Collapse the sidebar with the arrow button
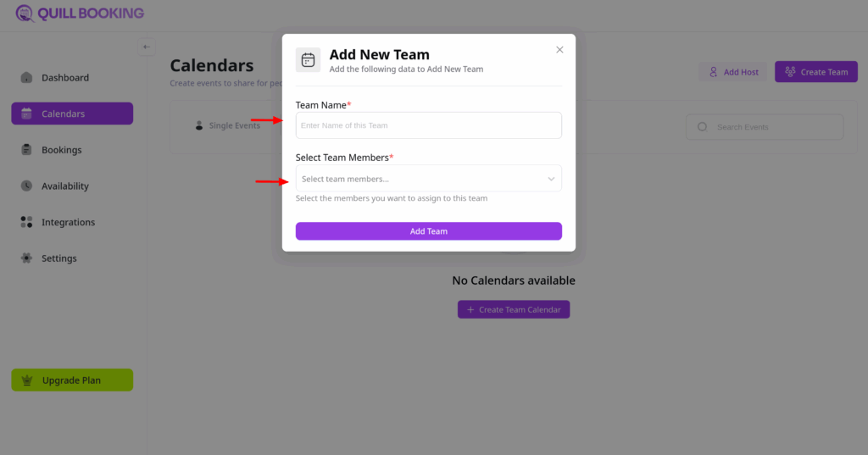The image size is (868, 455). (x=147, y=47)
